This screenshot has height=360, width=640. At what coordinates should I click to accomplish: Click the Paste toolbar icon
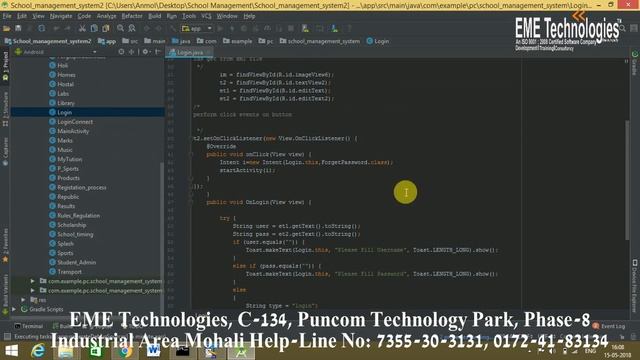click(x=106, y=29)
